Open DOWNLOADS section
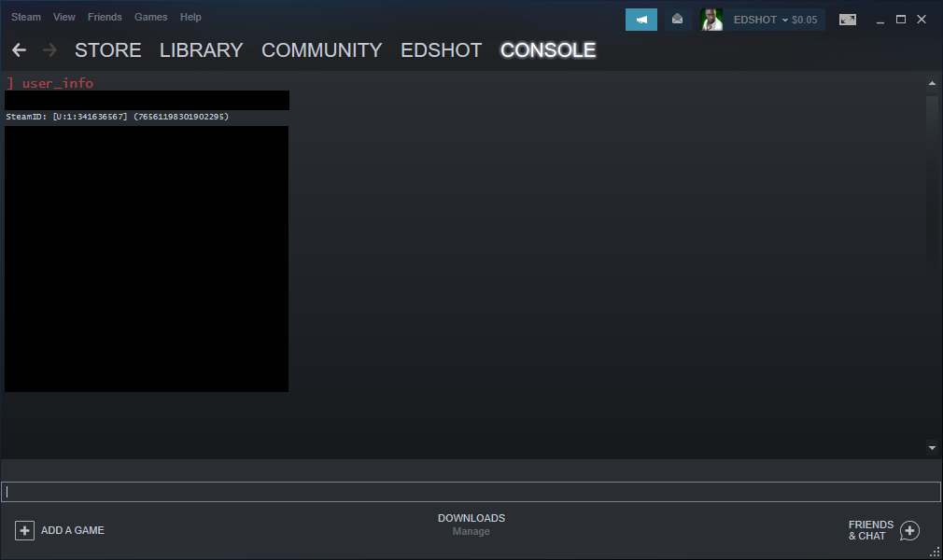The height and width of the screenshot is (560, 943). (471, 518)
